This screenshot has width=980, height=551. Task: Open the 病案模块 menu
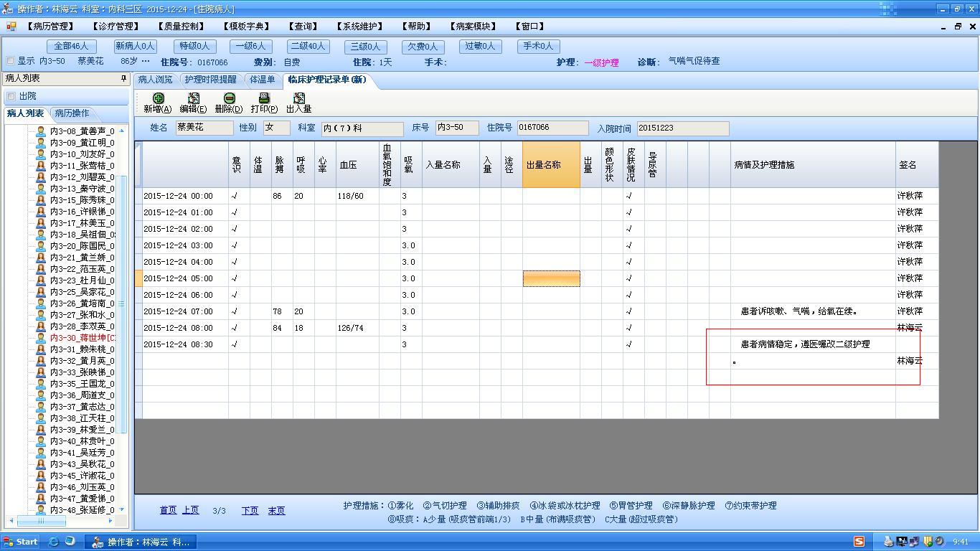[x=473, y=27]
